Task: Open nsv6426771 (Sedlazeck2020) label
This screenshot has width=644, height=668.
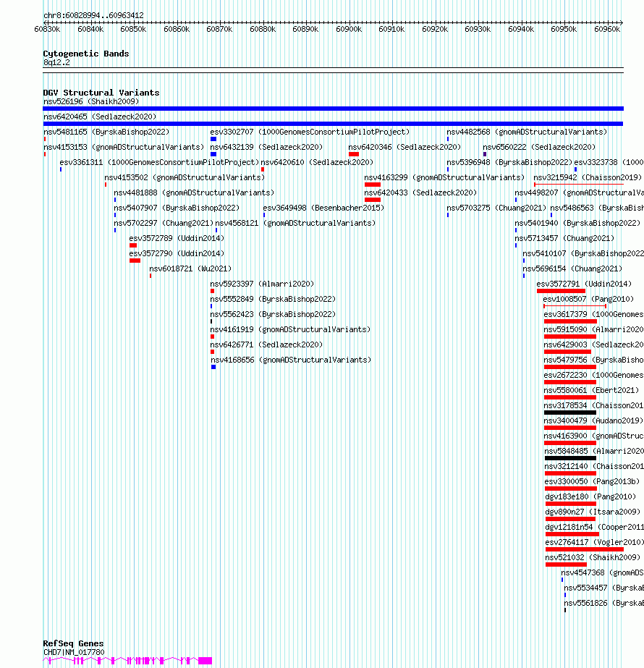Action: pos(266,344)
